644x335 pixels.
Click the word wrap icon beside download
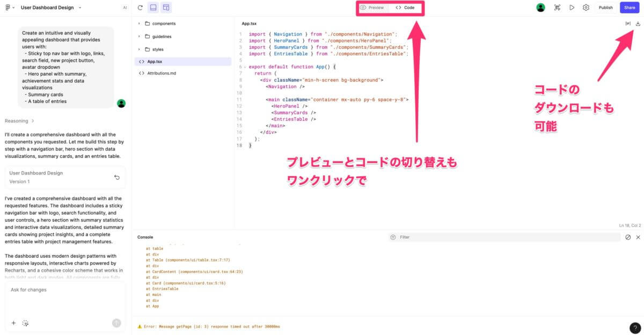point(627,24)
